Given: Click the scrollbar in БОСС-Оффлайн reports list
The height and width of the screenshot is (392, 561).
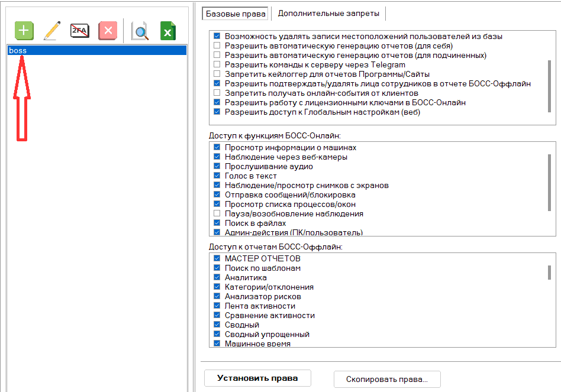Looking at the screenshot, I should [x=550, y=272].
